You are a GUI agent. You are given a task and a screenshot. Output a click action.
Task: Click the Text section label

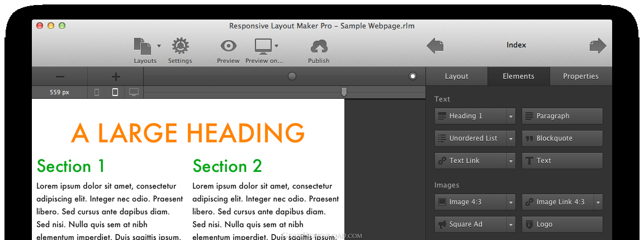pyautogui.click(x=442, y=99)
